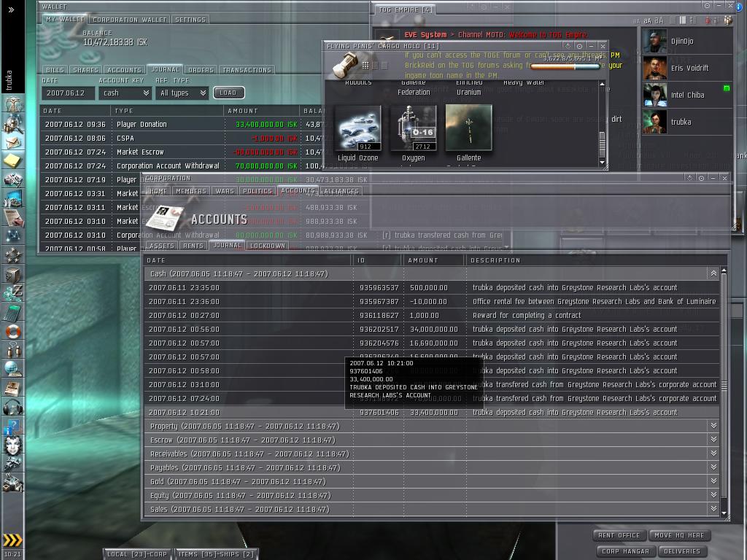The height and width of the screenshot is (560, 747).
Task: Open the Members tab in Corporation window
Action: point(191,191)
